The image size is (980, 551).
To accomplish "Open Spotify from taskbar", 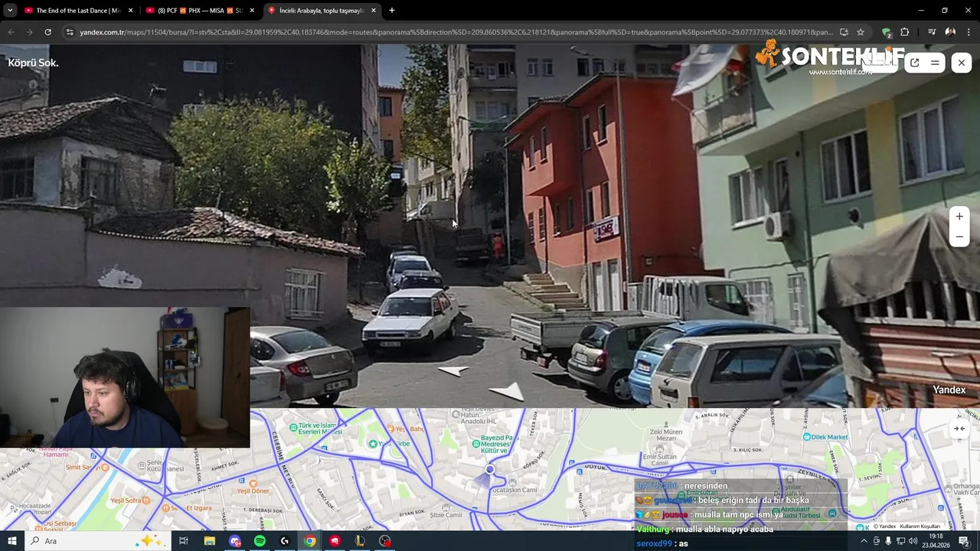I will click(260, 541).
